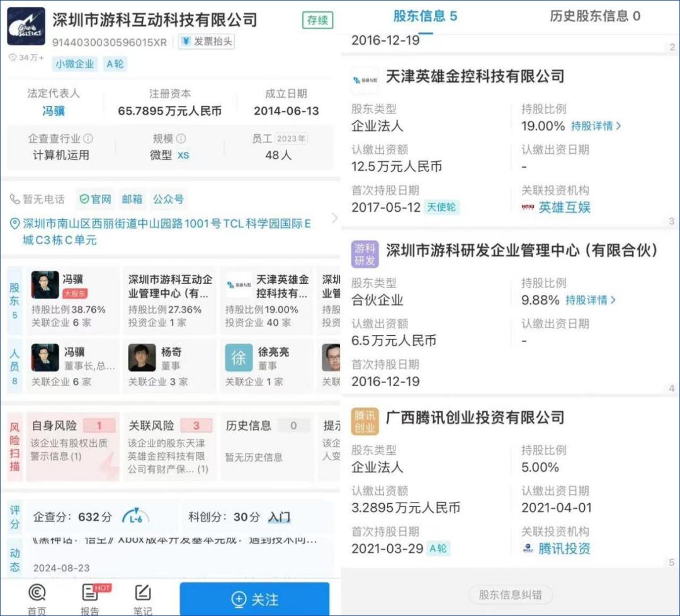Open the 腾讯投资 investor link
Image resolution: width=680 pixels, height=616 pixels.
coord(564,549)
